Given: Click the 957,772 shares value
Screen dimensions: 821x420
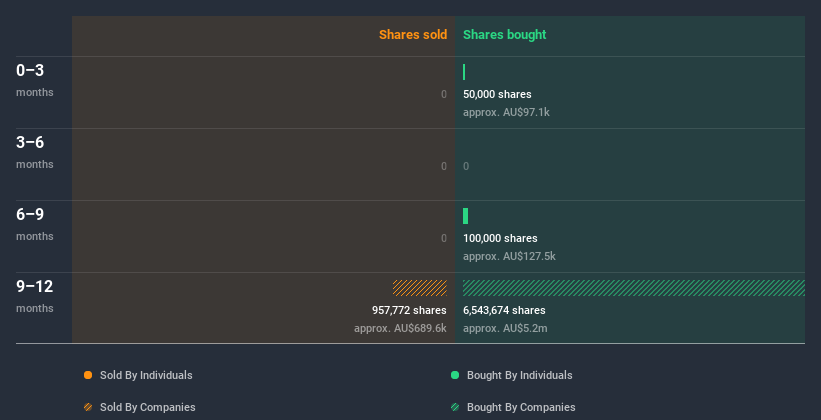Looking at the screenshot, I should [x=409, y=310].
